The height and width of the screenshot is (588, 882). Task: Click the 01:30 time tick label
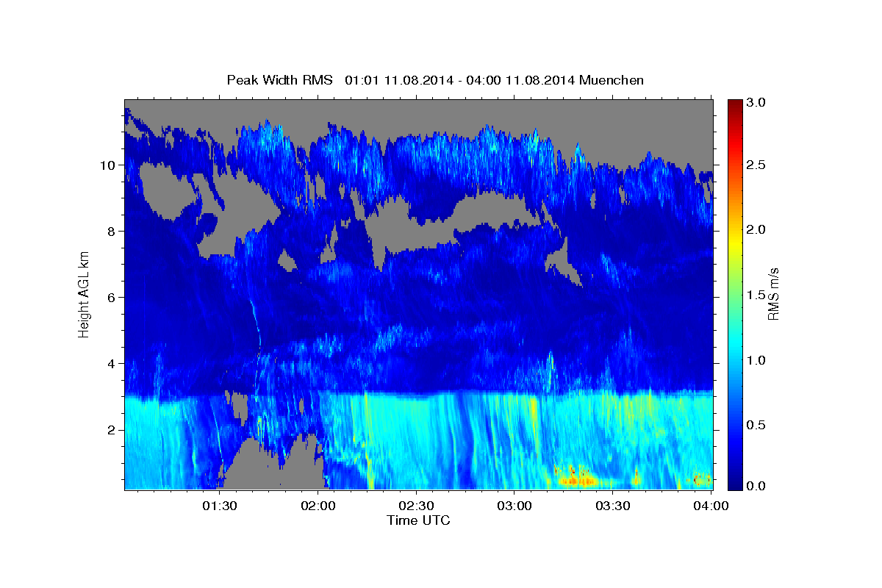click(220, 506)
